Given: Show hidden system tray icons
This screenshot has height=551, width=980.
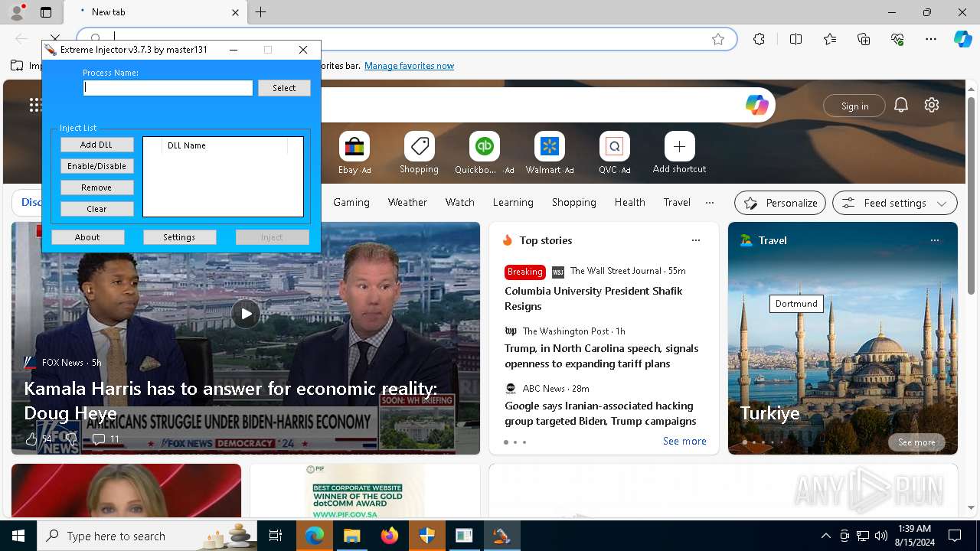Looking at the screenshot, I should click(x=825, y=536).
